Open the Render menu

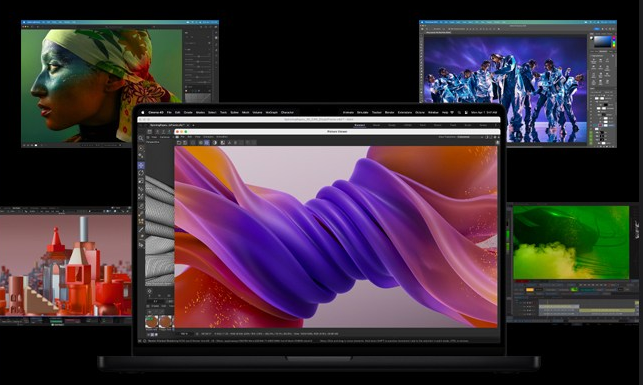[390, 112]
